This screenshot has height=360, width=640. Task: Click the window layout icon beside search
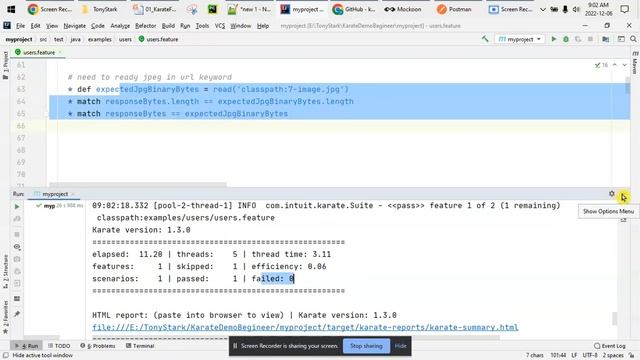(621, 39)
